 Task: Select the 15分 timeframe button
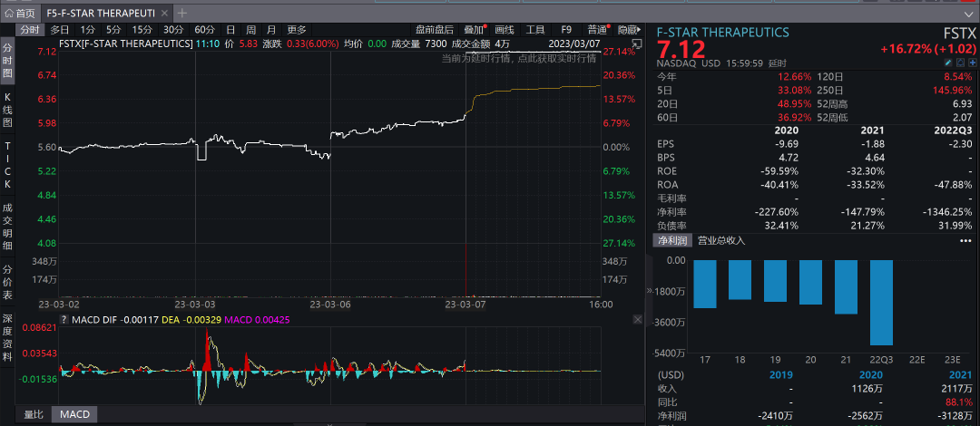coord(142,30)
